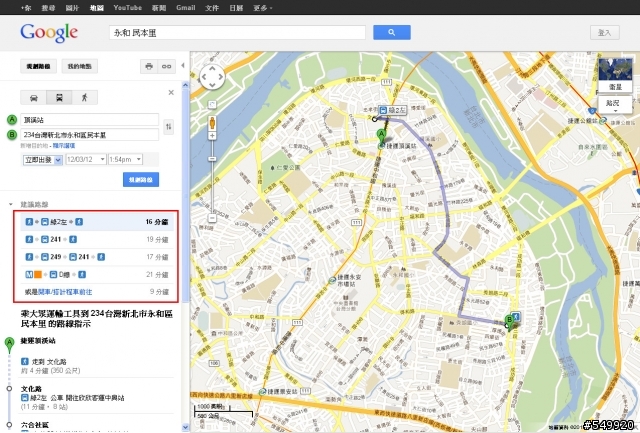This screenshot has height=433, width=640.
Task: Open the 路況 traffic layer dropdown
Action: point(615,105)
